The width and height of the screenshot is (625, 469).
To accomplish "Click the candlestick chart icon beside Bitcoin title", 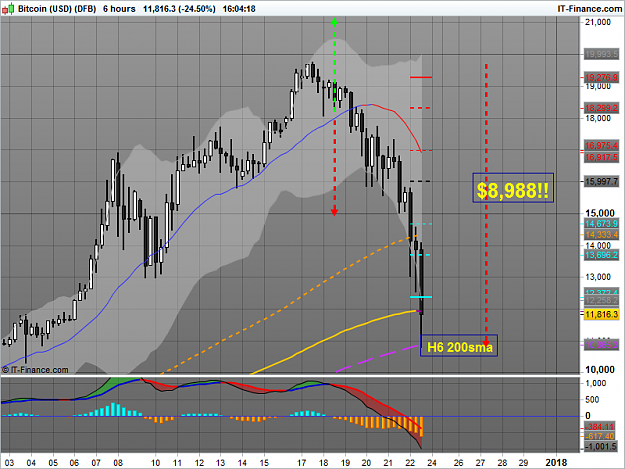I will pyautogui.click(x=8, y=8).
